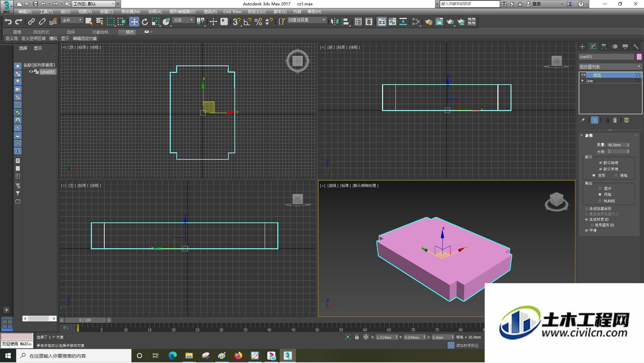Open Render Setup teapot-with-gear icon
This screenshot has width=644, height=363.
point(428,22)
